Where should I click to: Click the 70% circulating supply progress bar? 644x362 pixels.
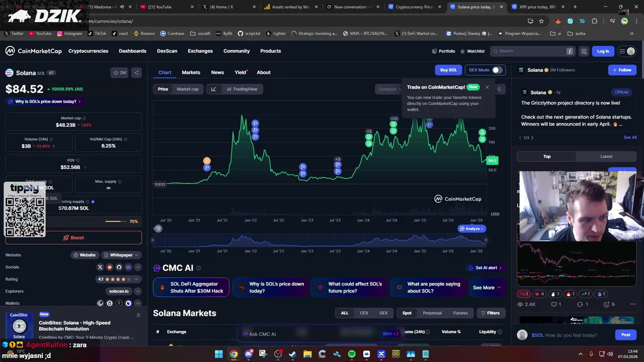(x=116, y=221)
